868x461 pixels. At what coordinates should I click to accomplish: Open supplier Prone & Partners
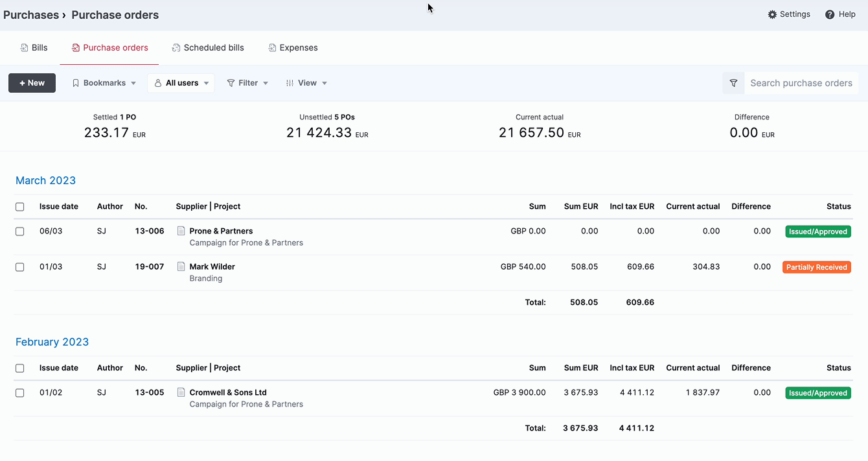[221, 231]
